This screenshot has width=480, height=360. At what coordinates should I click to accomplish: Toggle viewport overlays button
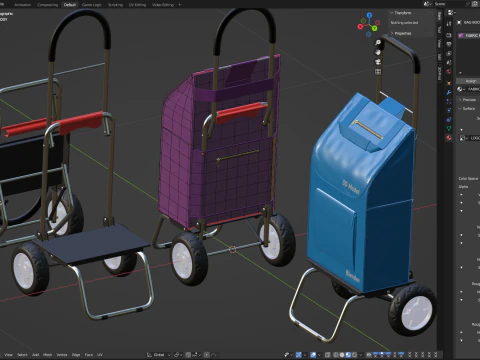313,355
